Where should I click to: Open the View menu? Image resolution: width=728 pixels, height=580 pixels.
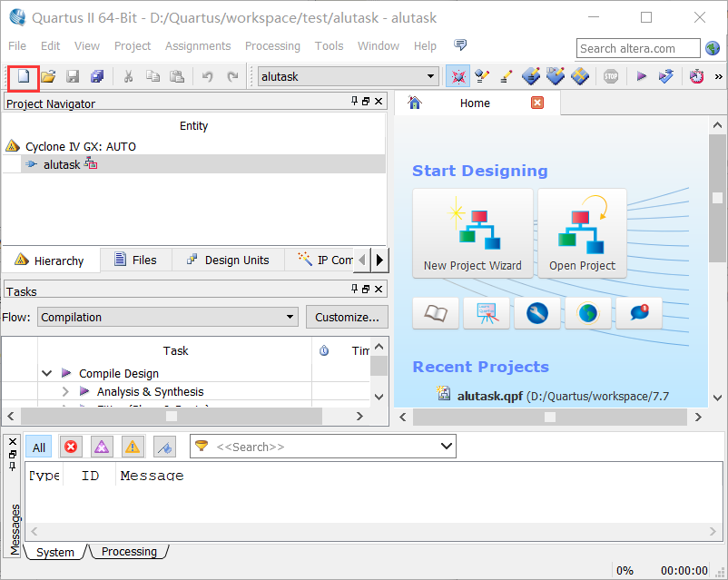[87, 46]
